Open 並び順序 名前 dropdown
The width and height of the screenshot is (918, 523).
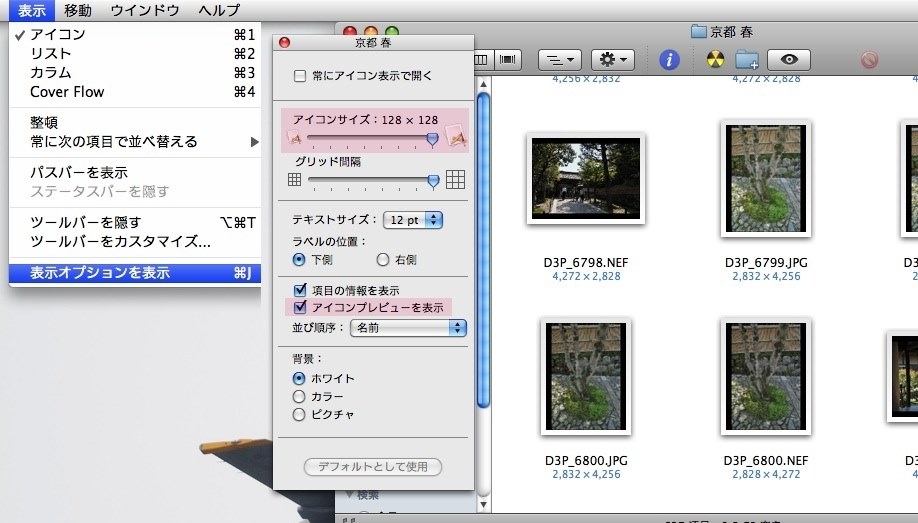click(x=408, y=328)
